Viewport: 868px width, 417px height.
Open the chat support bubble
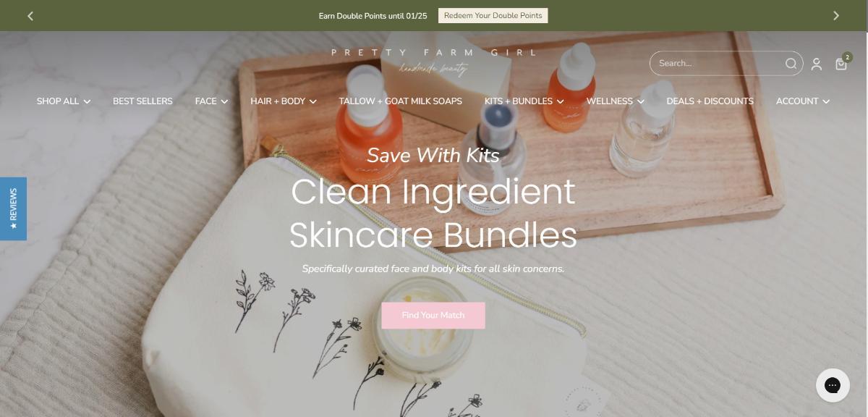pos(833,385)
